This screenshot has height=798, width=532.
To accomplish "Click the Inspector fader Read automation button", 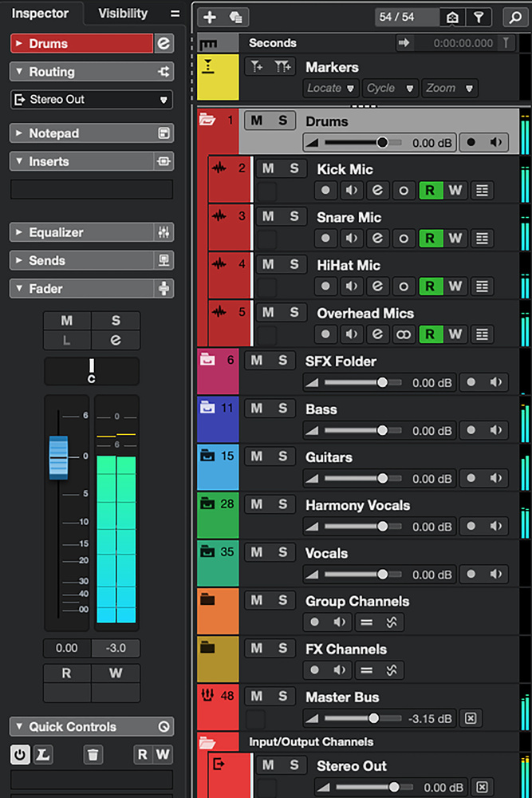I will [67, 674].
